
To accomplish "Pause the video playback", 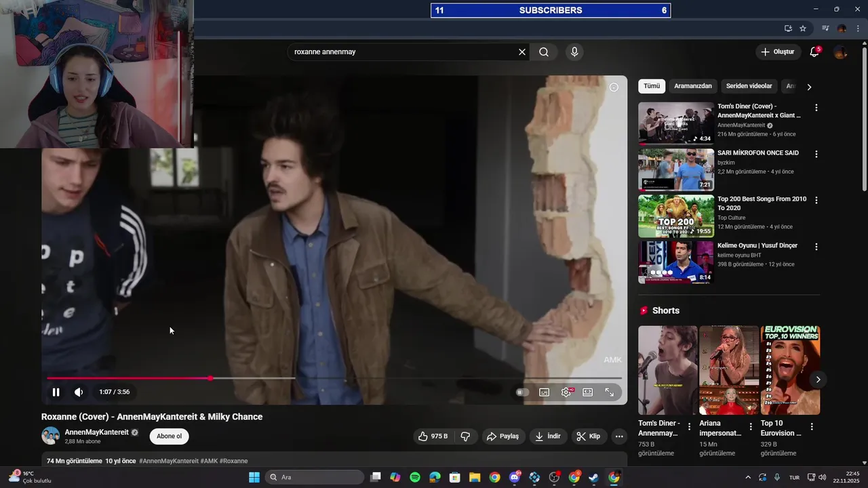I will tap(56, 392).
